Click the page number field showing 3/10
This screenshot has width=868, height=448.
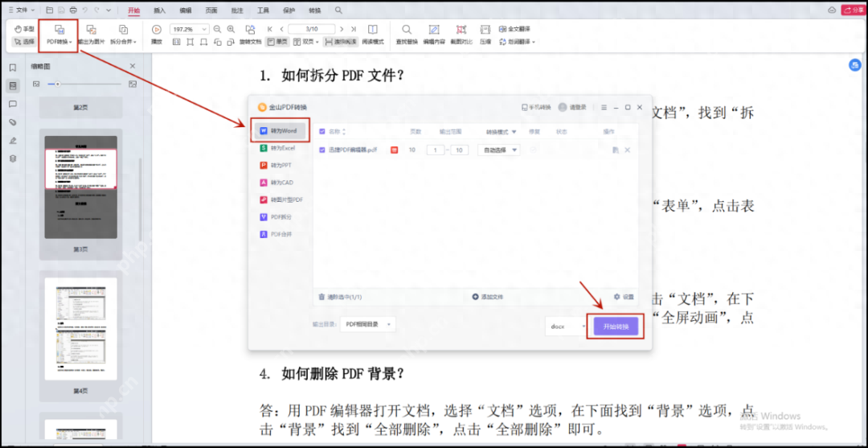[312, 29]
